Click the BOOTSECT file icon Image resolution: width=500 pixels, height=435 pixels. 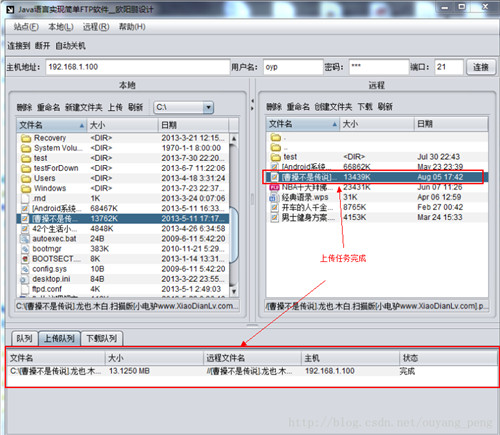click(x=25, y=259)
